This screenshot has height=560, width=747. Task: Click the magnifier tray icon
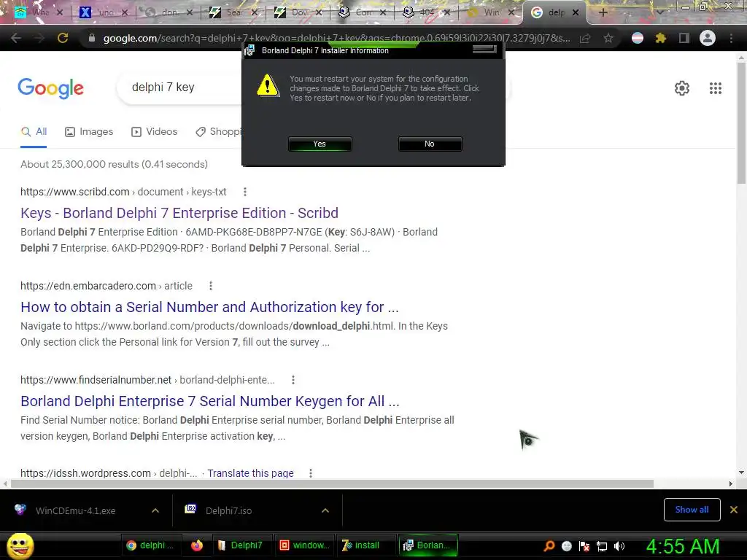[549, 546]
